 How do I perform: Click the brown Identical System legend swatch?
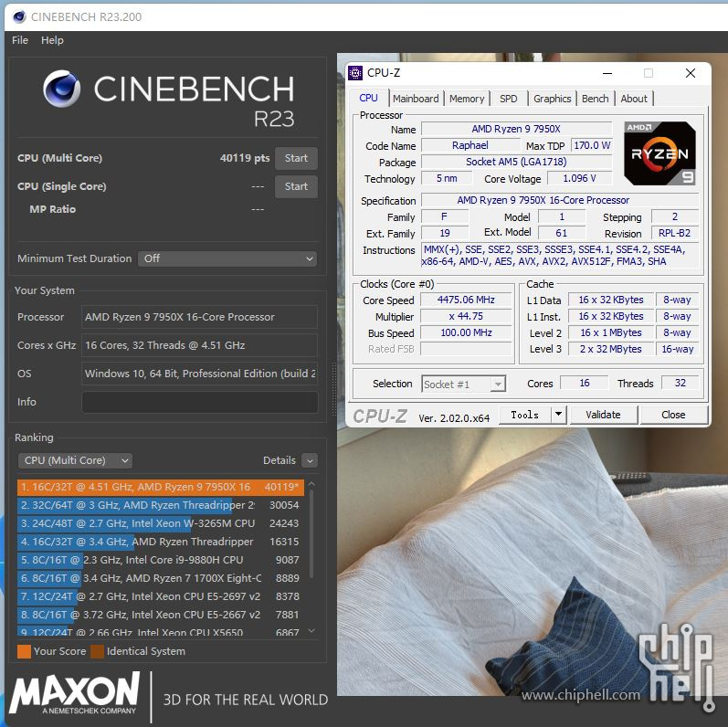(x=98, y=651)
